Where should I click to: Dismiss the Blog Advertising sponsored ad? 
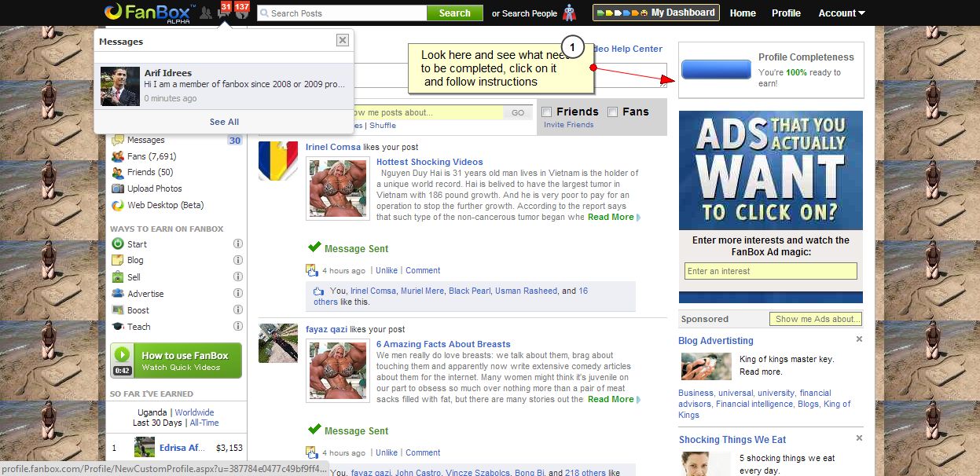pyautogui.click(x=859, y=339)
